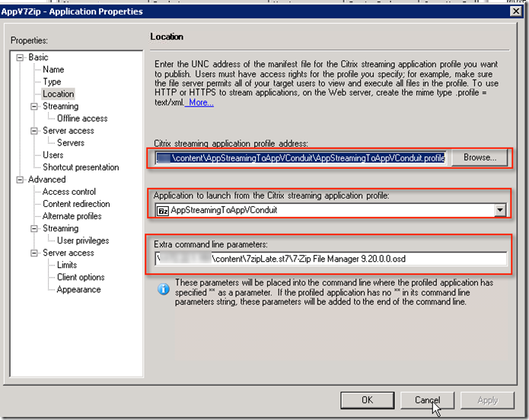The height and width of the screenshot is (420, 529).
Task: Click the profile address input field
Action: pyautogui.click(x=301, y=157)
